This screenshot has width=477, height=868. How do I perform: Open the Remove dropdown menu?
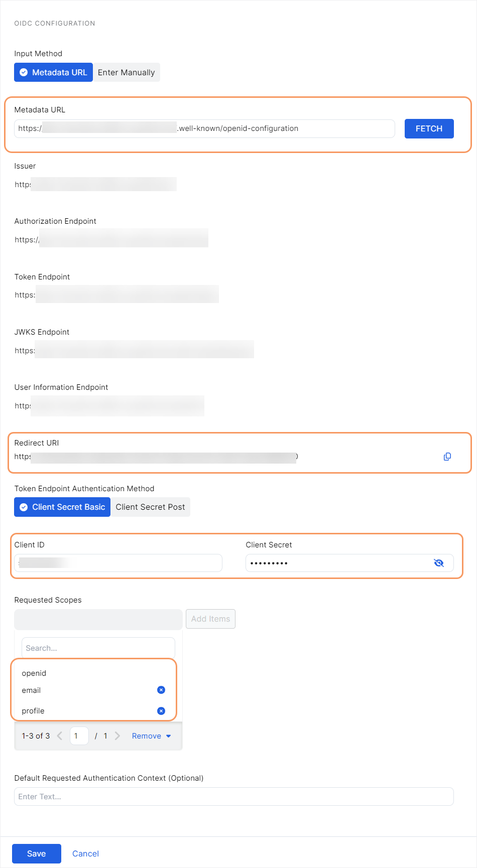click(x=151, y=736)
